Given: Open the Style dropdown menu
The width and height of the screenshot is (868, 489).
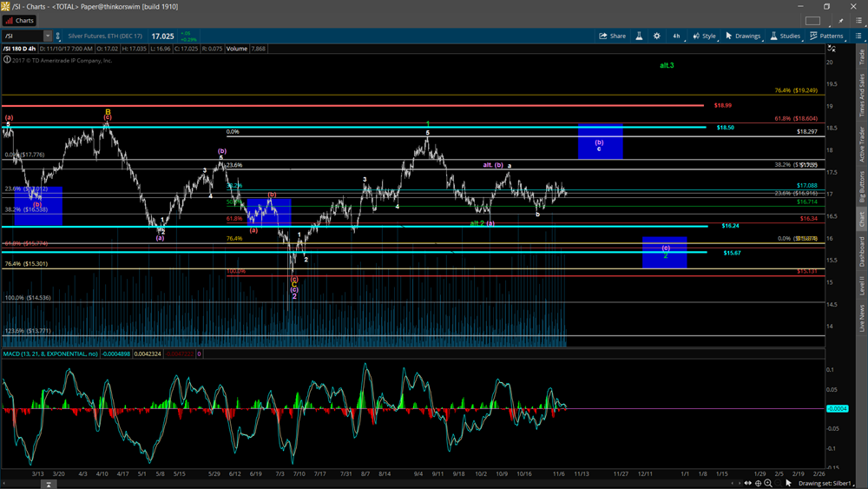Looking at the screenshot, I should [704, 36].
